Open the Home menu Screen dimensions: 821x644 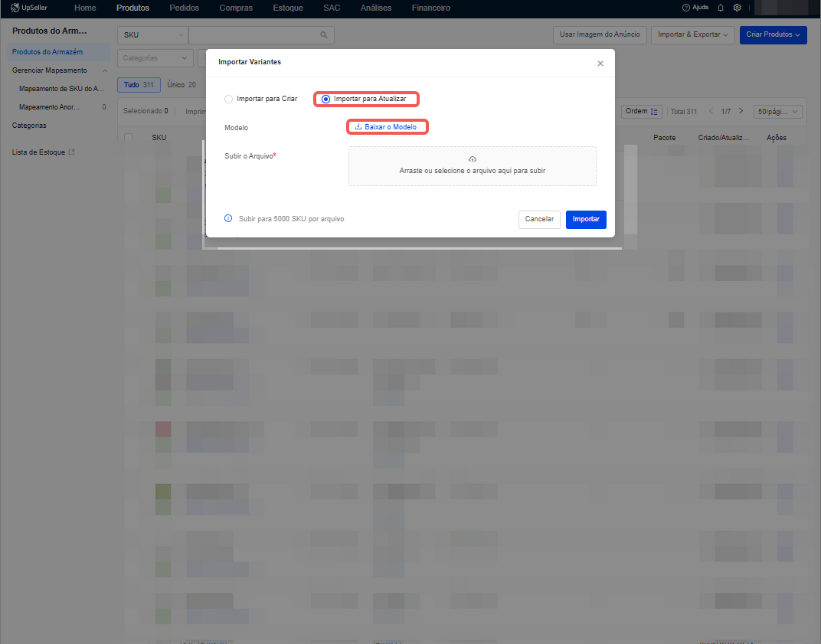(85, 8)
